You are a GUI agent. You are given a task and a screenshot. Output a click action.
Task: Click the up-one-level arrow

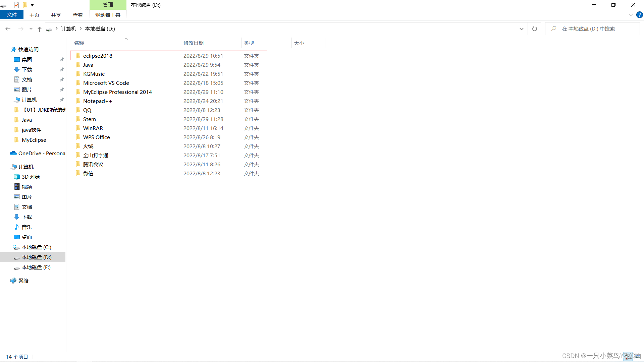[40, 29]
